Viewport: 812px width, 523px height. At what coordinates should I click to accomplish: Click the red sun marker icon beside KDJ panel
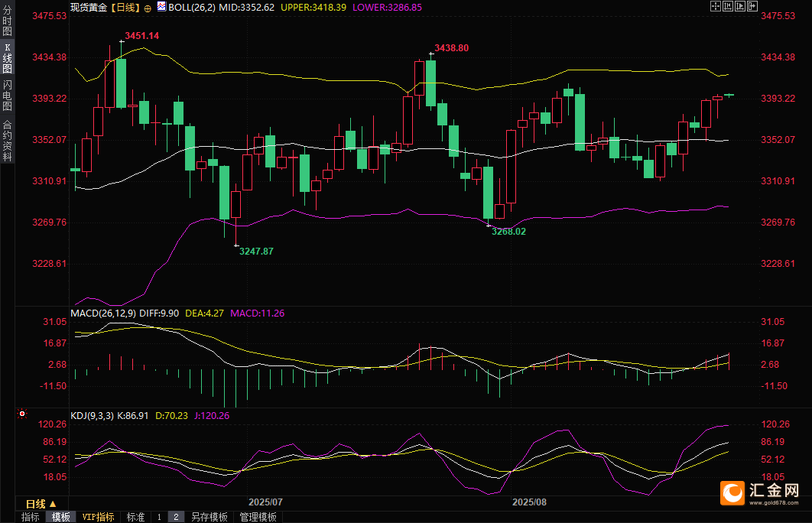click(x=21, y=413)
